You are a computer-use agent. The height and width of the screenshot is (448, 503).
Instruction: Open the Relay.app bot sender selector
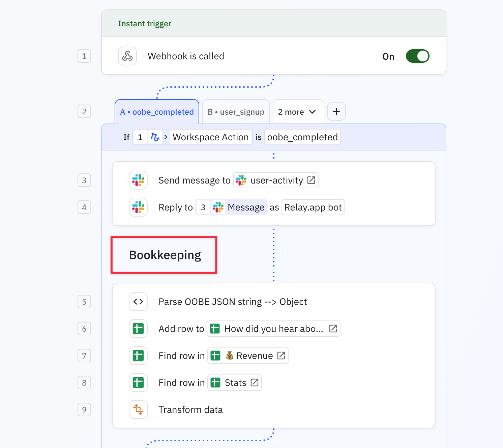tap(313, 207)
